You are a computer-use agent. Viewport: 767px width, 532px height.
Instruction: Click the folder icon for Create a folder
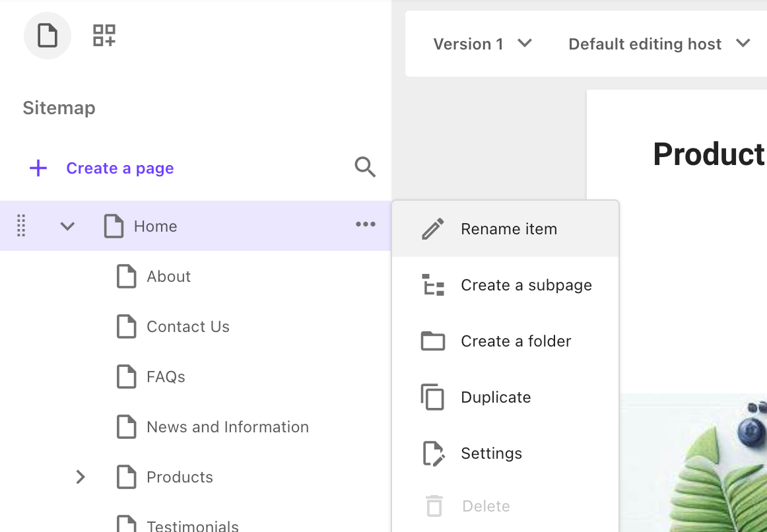pos(433,341)
